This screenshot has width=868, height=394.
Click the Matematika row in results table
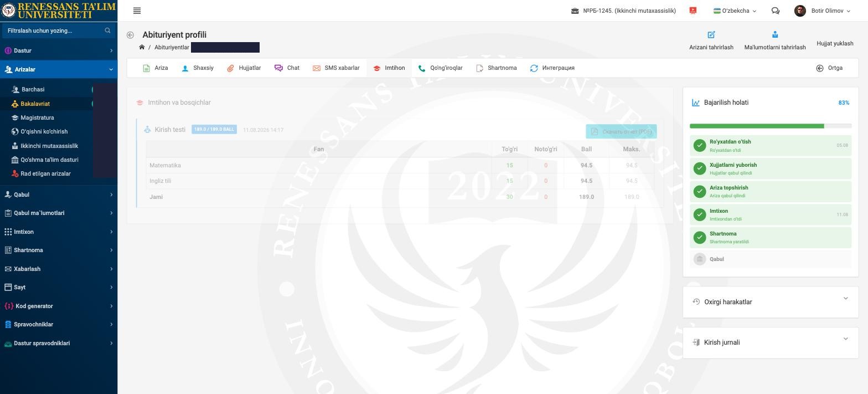pyautogui.click(x=400, y=165)
